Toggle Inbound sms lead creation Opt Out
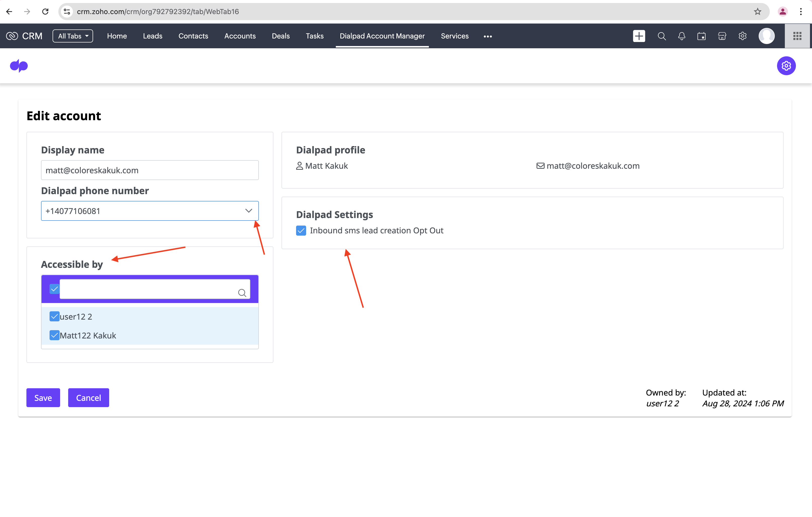This screenshot has width=812, height=517. coord(301,231)
